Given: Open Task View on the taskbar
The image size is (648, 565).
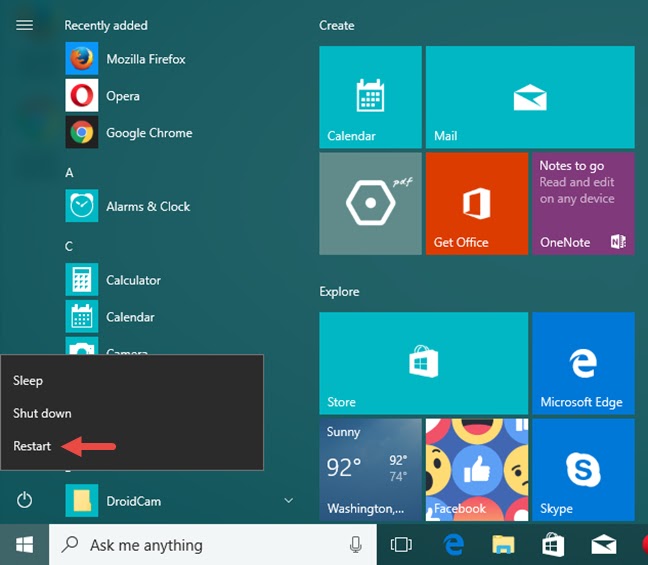Looking at the screenshot, I should 401,545.
